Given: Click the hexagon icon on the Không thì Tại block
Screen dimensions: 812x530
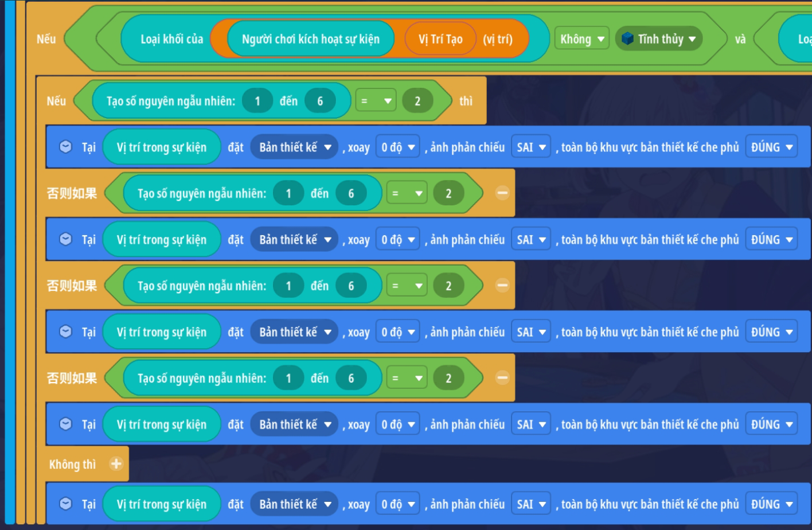Looking at the screenshot, I should pos(66,504).
